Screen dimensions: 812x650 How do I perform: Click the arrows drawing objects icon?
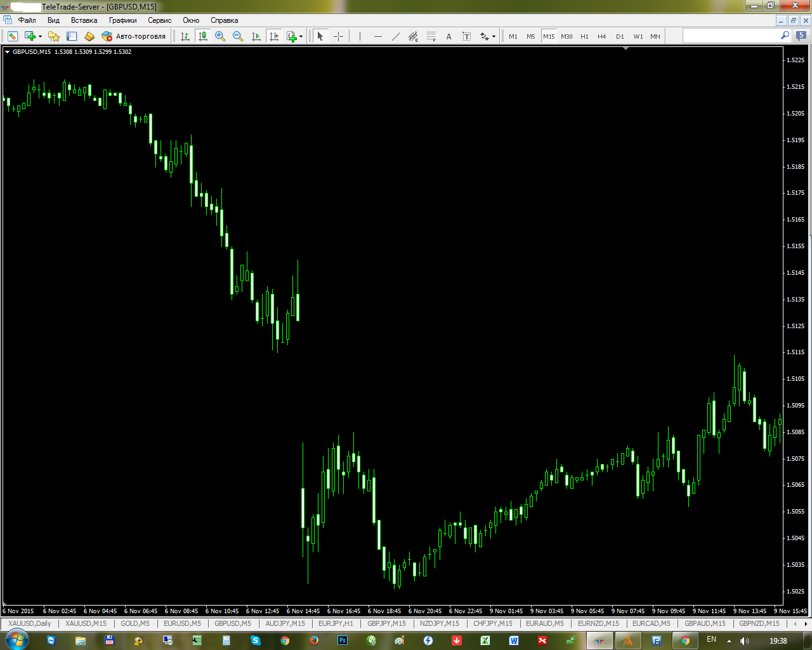pos(484,36)
